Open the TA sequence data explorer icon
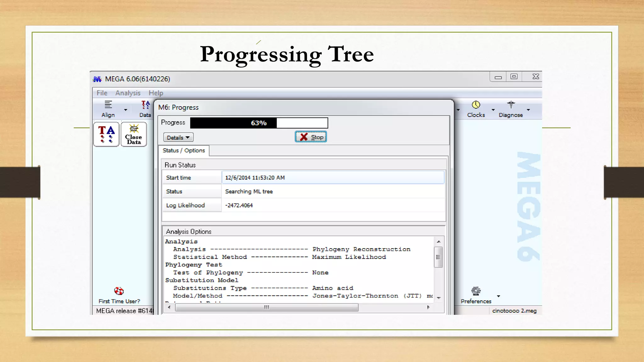644x362 pixels. tap(106, 134)
